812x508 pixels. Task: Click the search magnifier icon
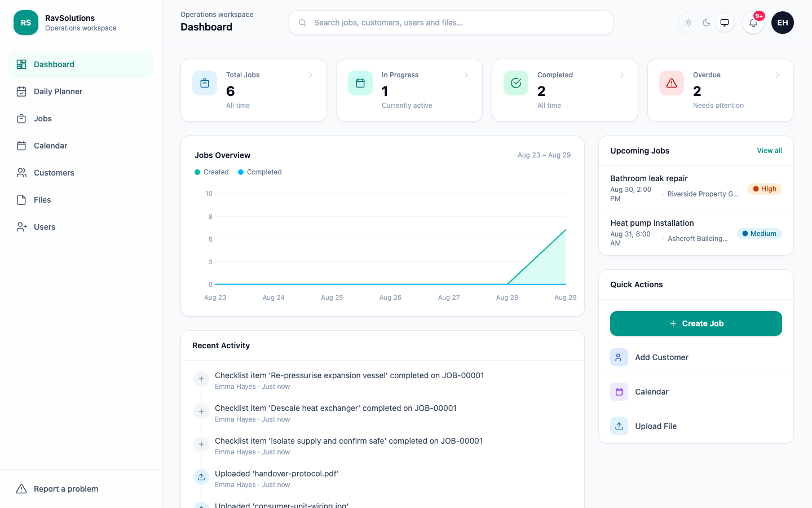pyautogui.click(x=302, y=23)
